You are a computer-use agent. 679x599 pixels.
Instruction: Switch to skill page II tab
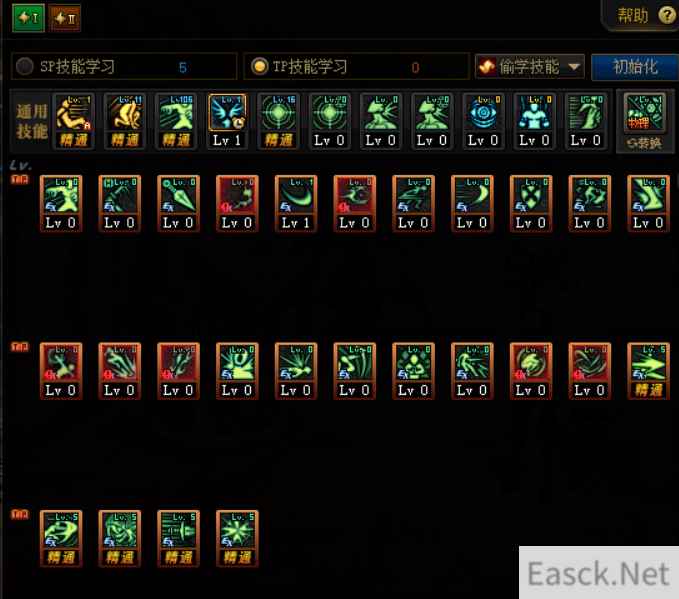pyautogui.click(x=65, y=18)
